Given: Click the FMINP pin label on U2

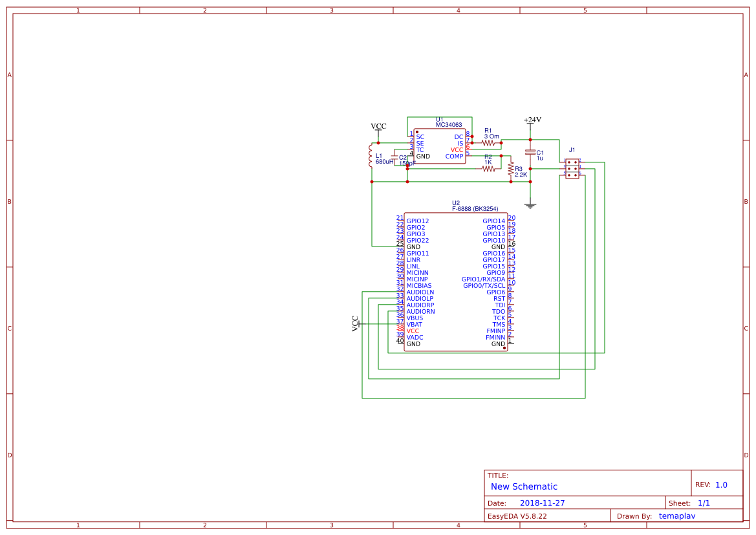Looking at the screenshot, I should coord(495,331).
